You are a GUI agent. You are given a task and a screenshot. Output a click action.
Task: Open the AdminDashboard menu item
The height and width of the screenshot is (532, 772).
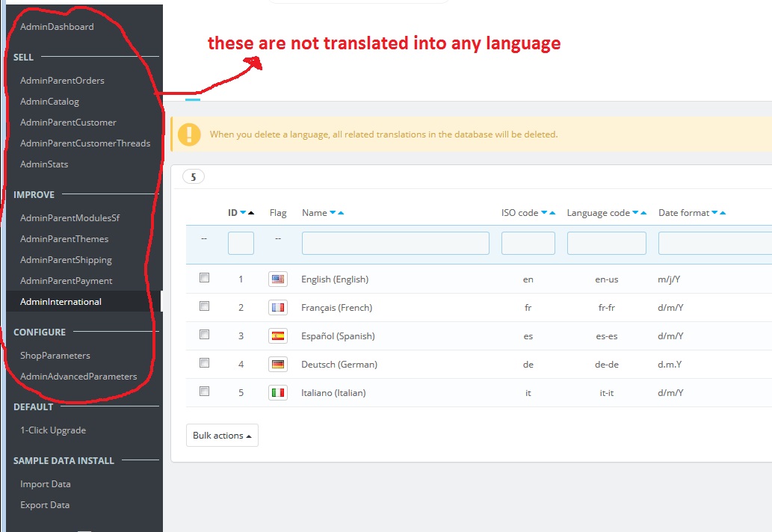pyautogui.click(x=57, y=27)
